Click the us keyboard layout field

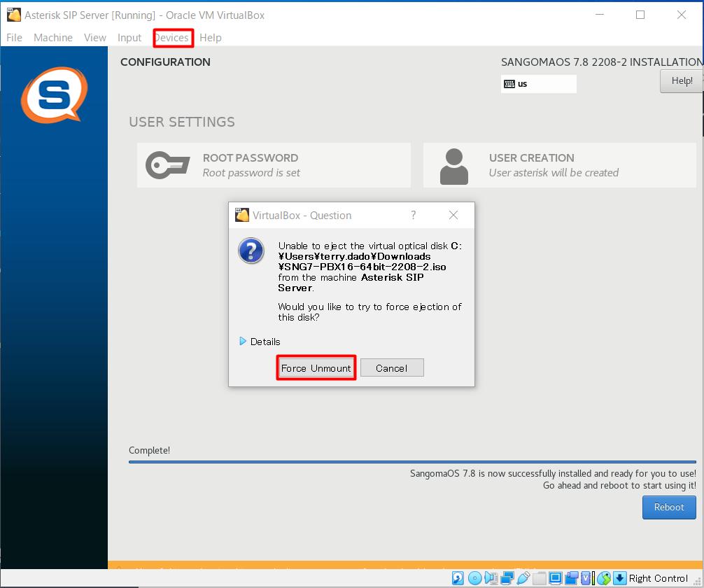click(x=538, y=84)
